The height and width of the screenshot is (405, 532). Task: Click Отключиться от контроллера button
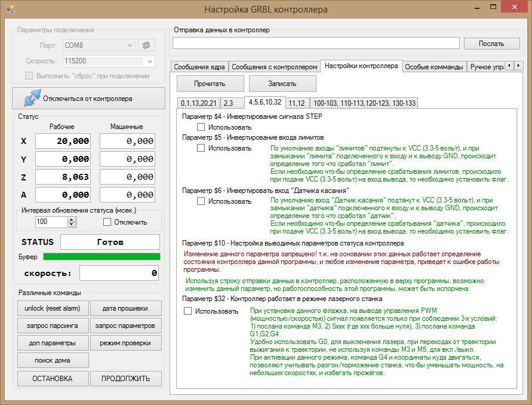[x=88, y=99]
